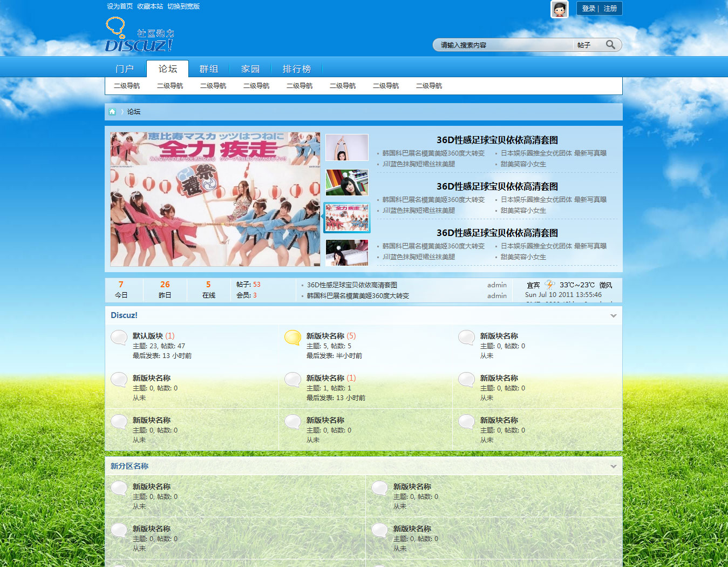Click the 设为首页 link
Viewport: 728px width, 567px height.
120,6
